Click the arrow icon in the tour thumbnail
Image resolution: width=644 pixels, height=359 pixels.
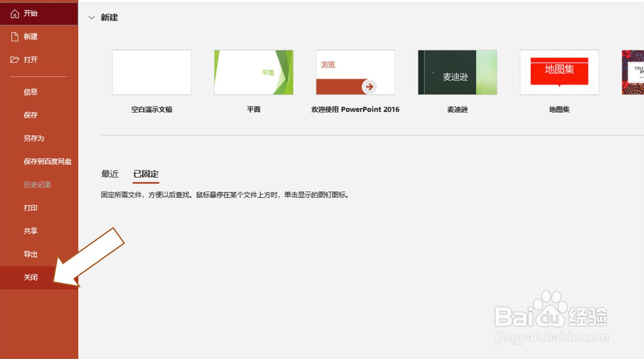point(369,86)
